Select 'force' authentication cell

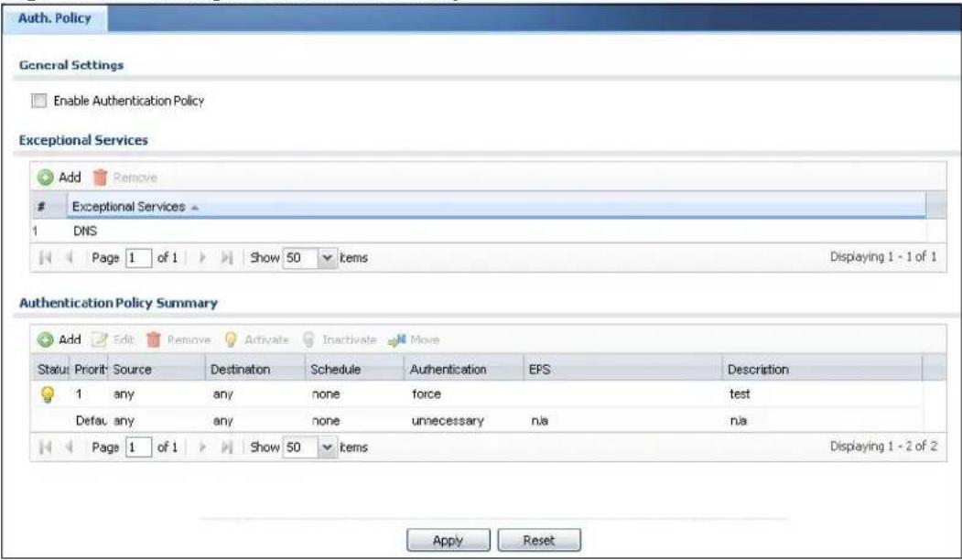pos(427,393)
